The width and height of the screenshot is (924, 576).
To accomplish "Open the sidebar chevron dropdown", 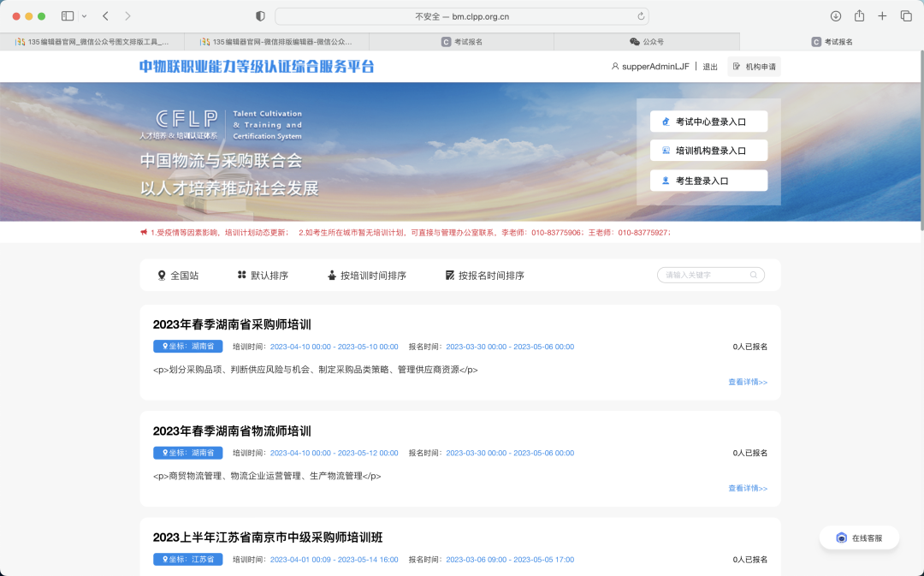I will [x=84, y=15].
